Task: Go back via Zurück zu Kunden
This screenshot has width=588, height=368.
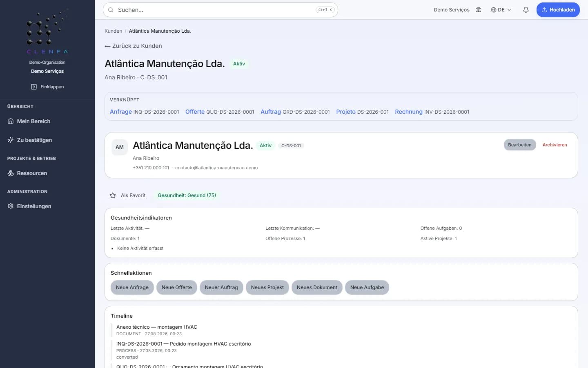Action: pos(133,46)
